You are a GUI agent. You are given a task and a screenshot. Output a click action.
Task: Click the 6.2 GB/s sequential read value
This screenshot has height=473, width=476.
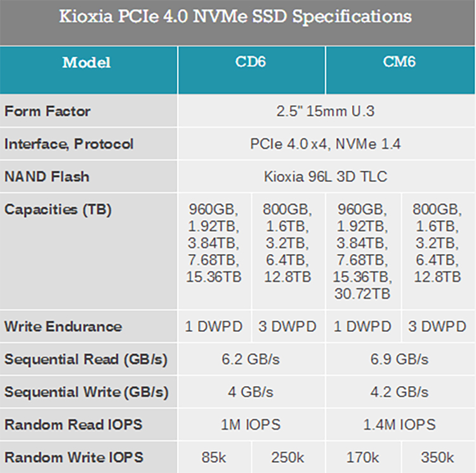click(x=252, y=359)
